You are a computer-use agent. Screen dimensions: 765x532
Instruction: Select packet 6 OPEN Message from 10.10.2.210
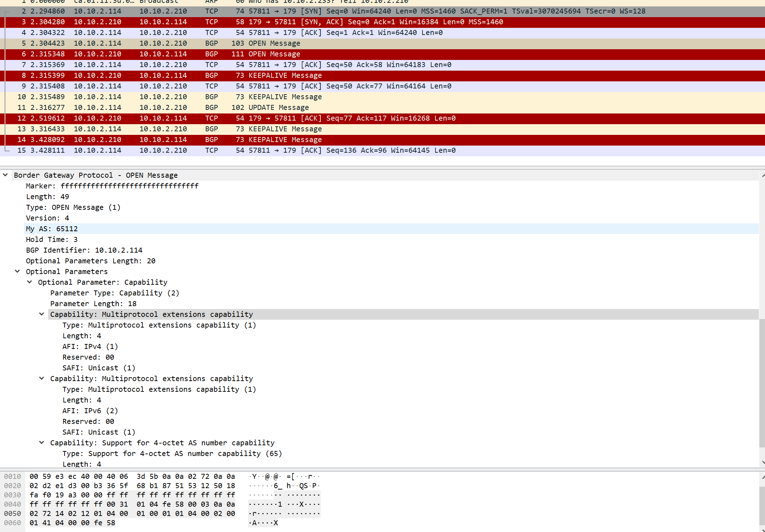pyautogui.click(x=274, y=54)
